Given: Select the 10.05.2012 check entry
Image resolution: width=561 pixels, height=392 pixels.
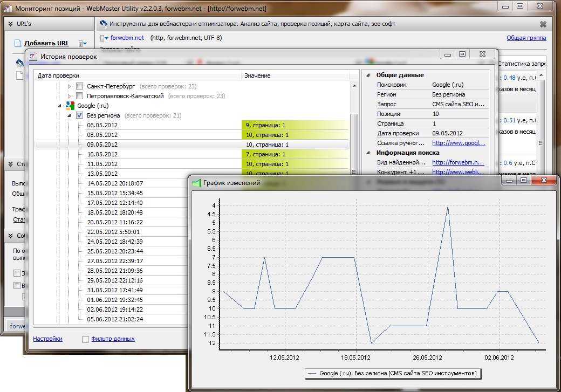Looking at the screenshot, I should [x=102, y=154].
